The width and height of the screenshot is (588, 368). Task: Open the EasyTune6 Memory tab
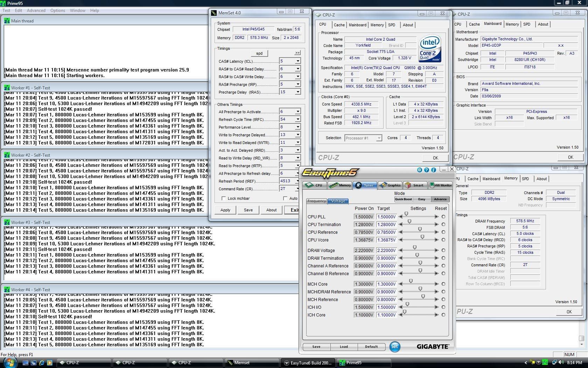tap(339, 185)
